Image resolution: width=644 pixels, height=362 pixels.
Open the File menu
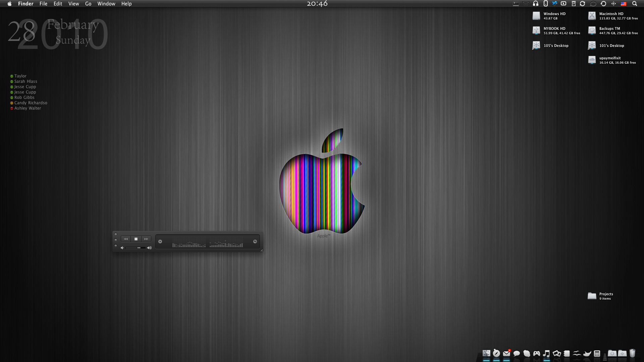43,4
